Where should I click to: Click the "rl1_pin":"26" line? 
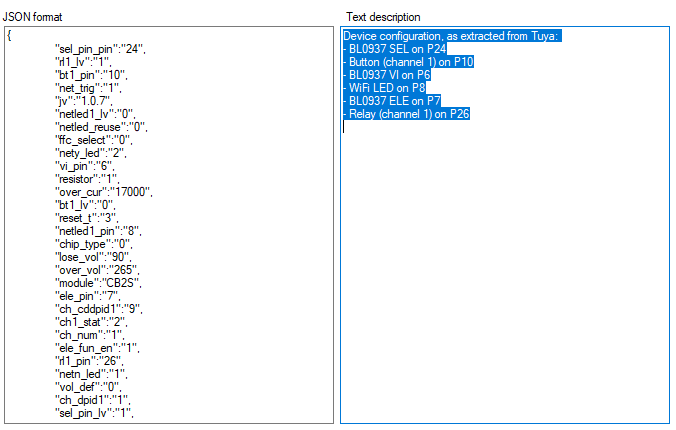click(x=89, y=361)
